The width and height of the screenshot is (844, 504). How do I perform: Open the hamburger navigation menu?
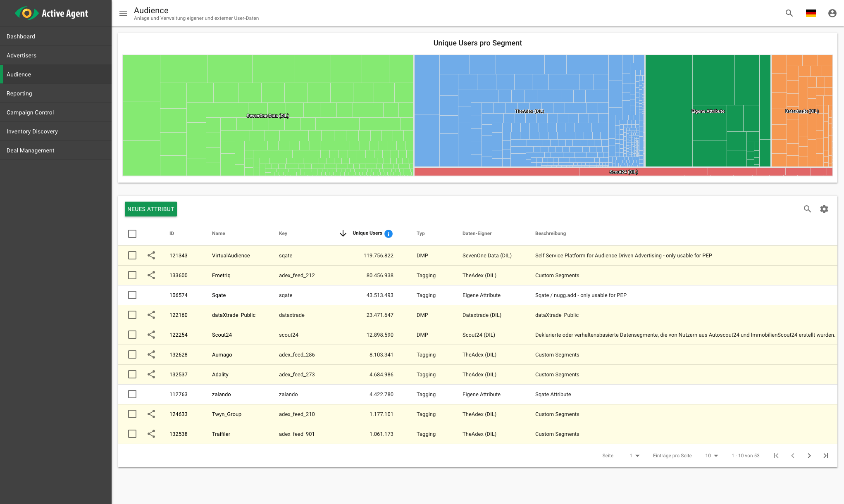[x=123, y=13]
